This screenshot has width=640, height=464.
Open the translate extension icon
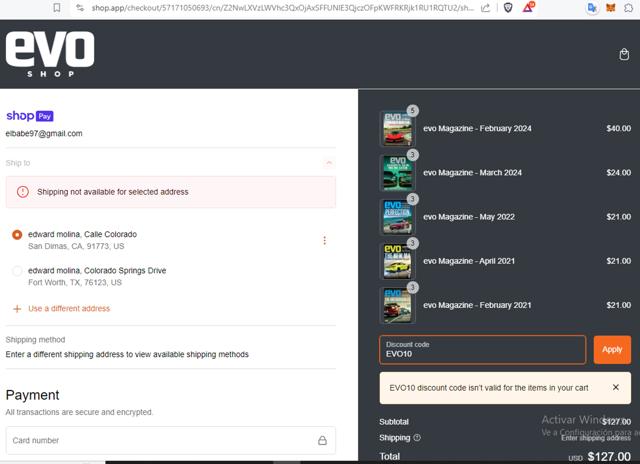click(591, 8)
